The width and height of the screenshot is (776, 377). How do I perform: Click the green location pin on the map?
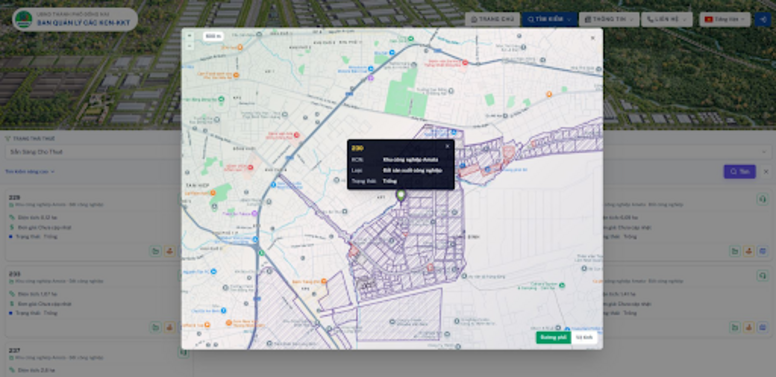point(401,196)
